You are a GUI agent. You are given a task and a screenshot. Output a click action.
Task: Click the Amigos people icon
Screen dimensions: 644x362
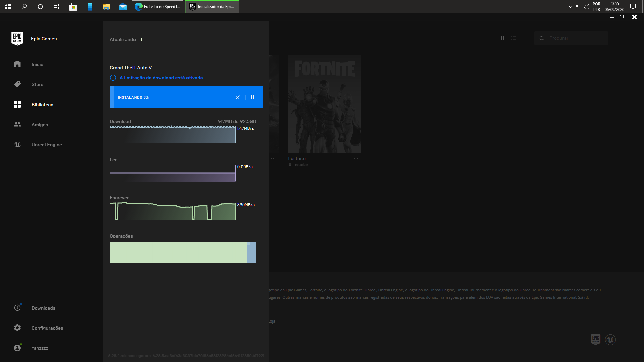click(x=17, y=124)
